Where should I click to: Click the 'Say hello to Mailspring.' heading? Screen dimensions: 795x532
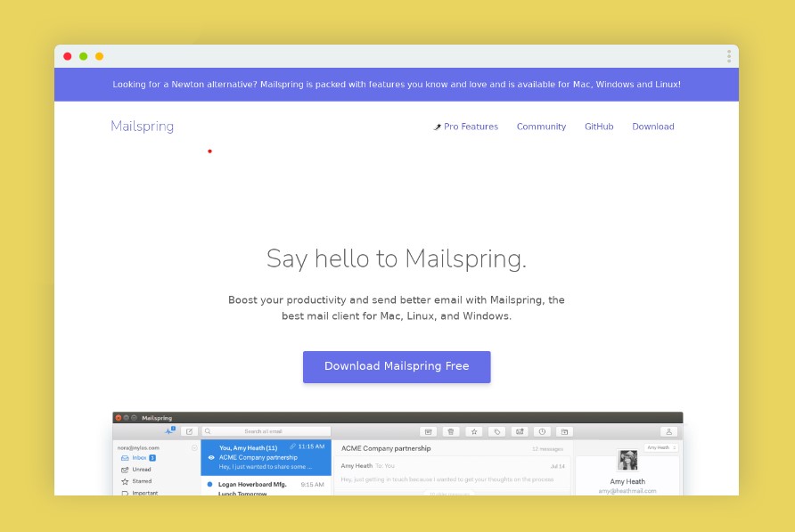pos(397,258)
